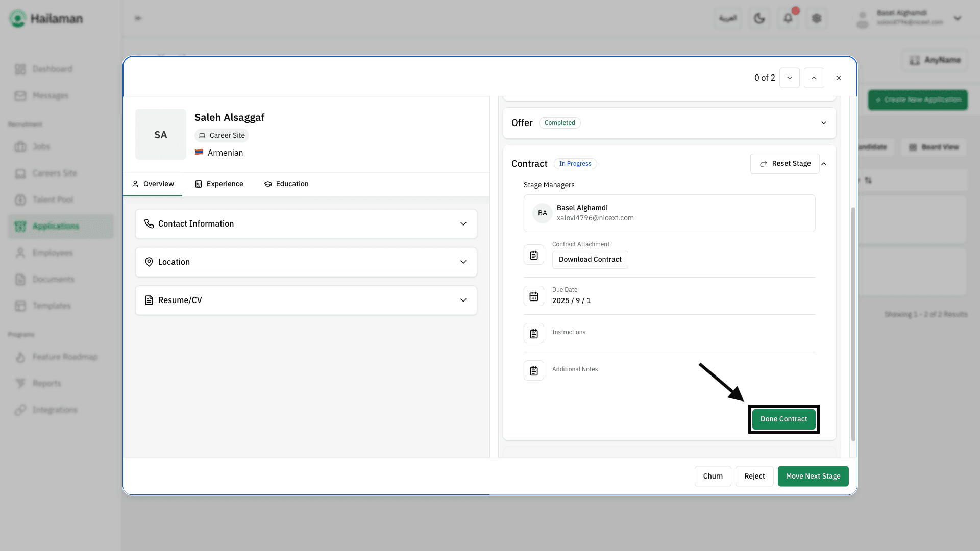Switch to the Experience tab
This screenshot has width=980, height=551.
click(x=219, y=184)
